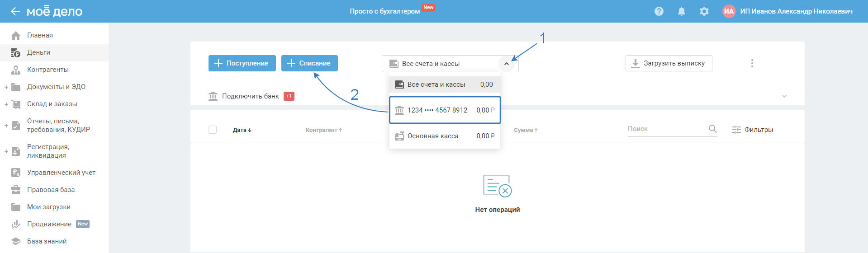This screenshot has width=868, height=253.
Task: Click the search magnifier icon
Action: [712, 129]
